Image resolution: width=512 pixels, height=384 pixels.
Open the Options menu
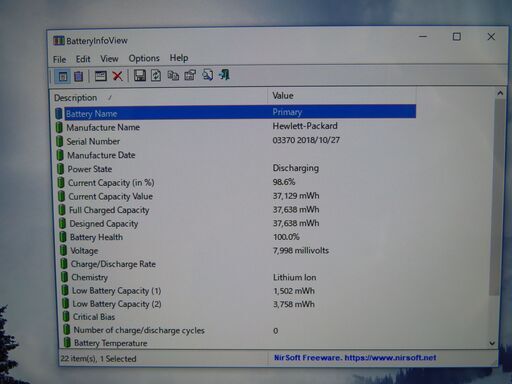tap(144, 58)
